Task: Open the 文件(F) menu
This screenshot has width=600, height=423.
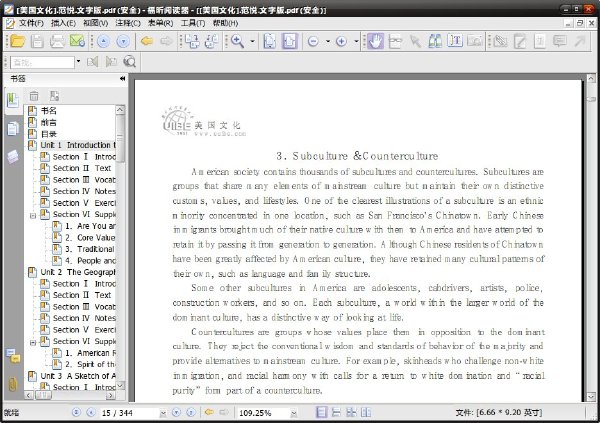Action: pyautogui.click(x=31, y=23)
